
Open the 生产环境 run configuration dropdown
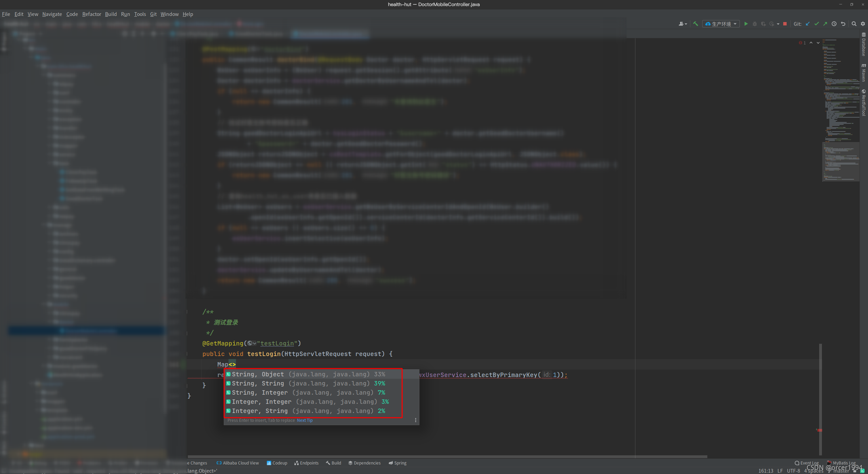(x=721, y=24)
